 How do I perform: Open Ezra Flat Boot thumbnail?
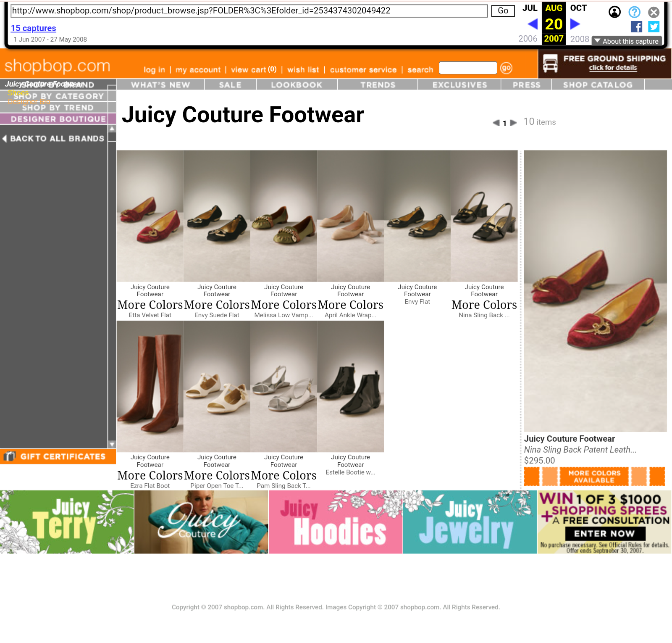point(150,387)
